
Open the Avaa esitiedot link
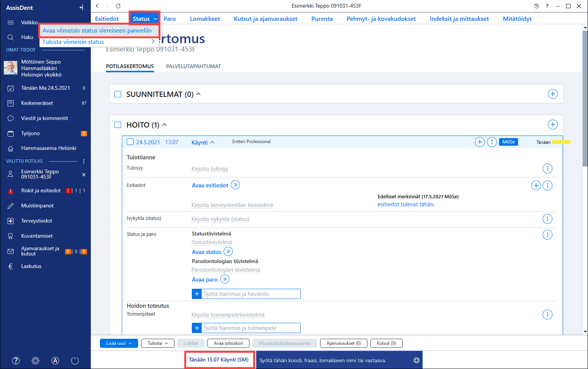click(210, 185)
